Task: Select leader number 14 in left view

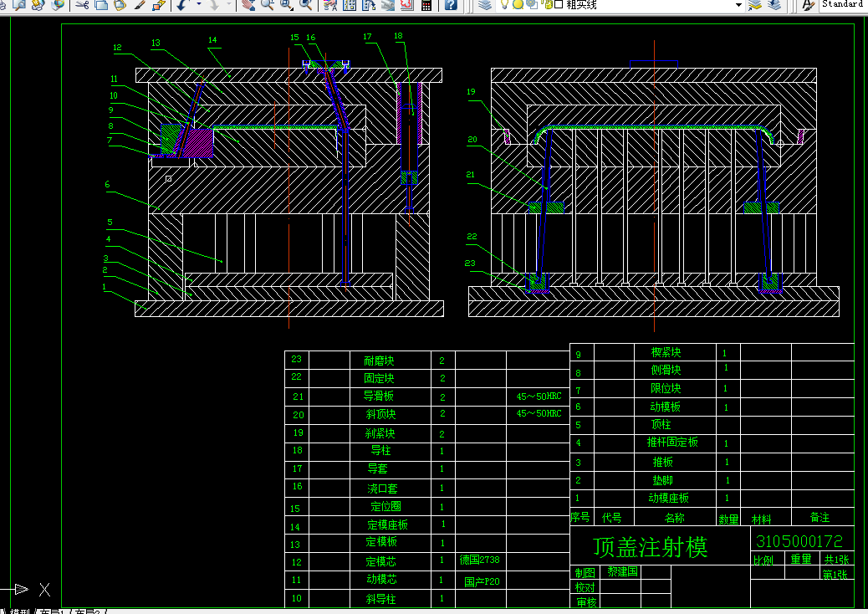Action: pos(212,40)
